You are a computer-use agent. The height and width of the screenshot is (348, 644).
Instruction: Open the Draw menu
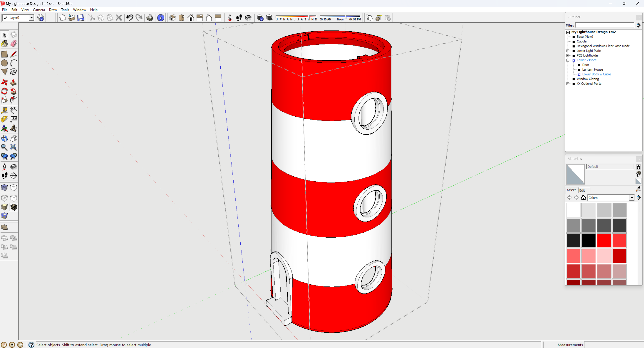53,10
